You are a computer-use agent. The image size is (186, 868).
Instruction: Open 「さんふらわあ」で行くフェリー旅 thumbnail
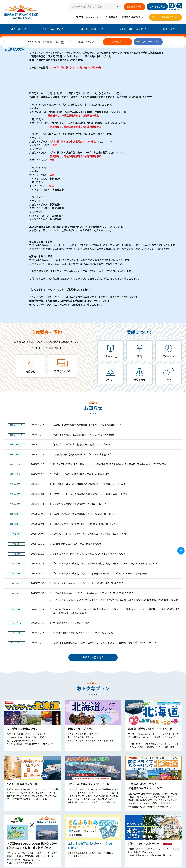click(93, 768)
